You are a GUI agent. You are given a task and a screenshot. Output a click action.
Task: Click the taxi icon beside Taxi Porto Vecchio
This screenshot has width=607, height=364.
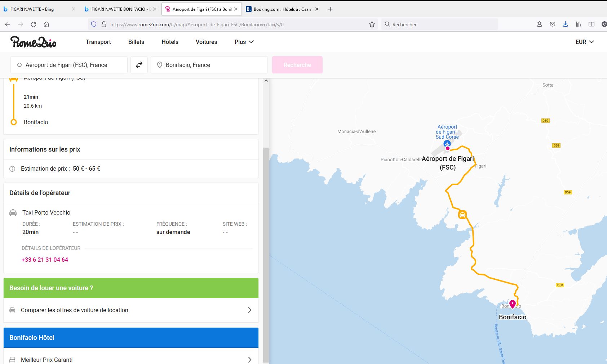[x=13, y=212]
